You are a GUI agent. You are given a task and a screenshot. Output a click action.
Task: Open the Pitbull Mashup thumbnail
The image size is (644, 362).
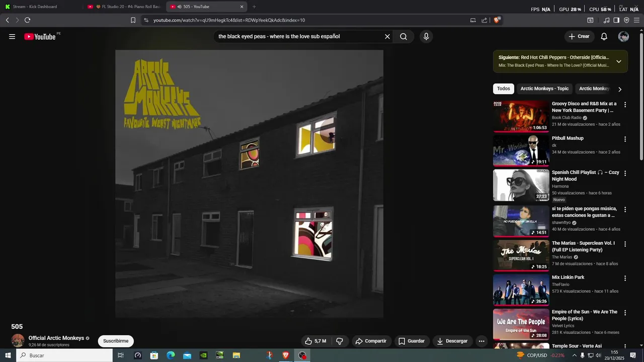pos(521,150)
